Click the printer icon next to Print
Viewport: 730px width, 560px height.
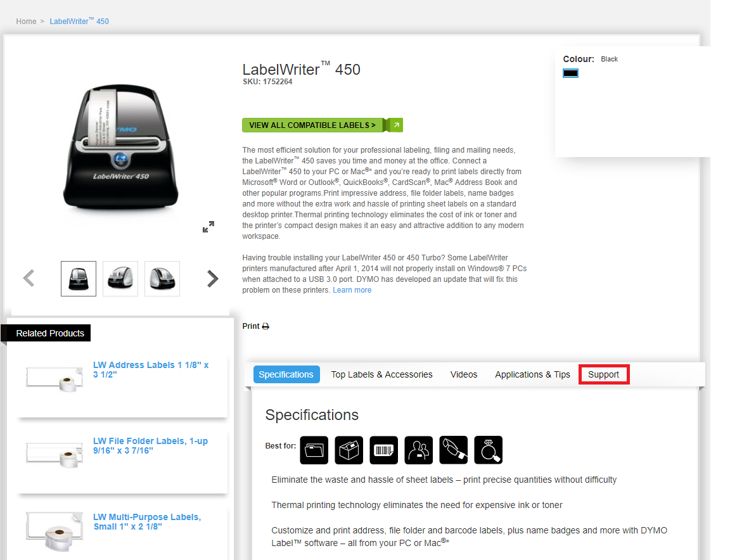pyautogui.click(x=266, y=326)
